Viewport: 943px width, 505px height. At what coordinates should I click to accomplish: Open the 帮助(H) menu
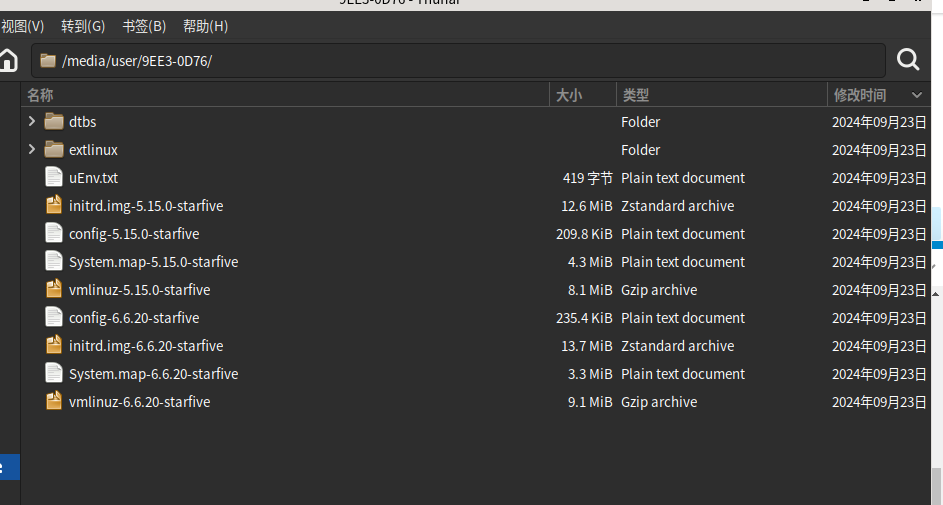(206, 26)
